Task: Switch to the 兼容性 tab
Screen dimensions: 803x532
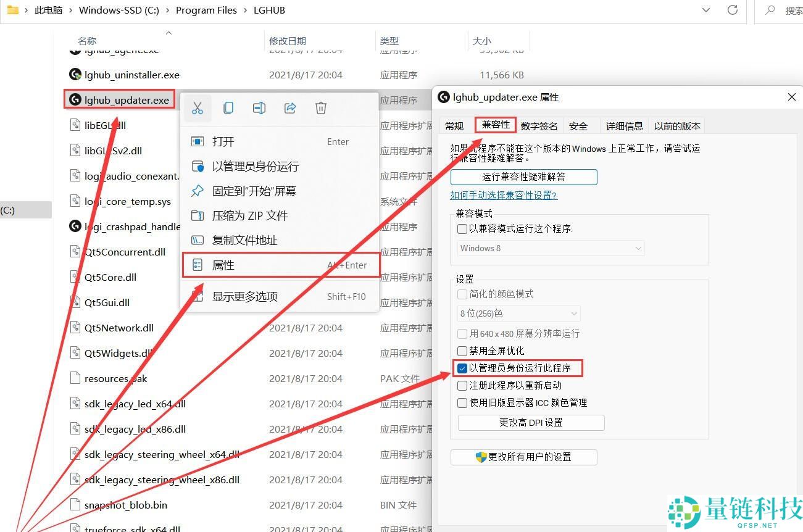Action: tap(496, 125)
